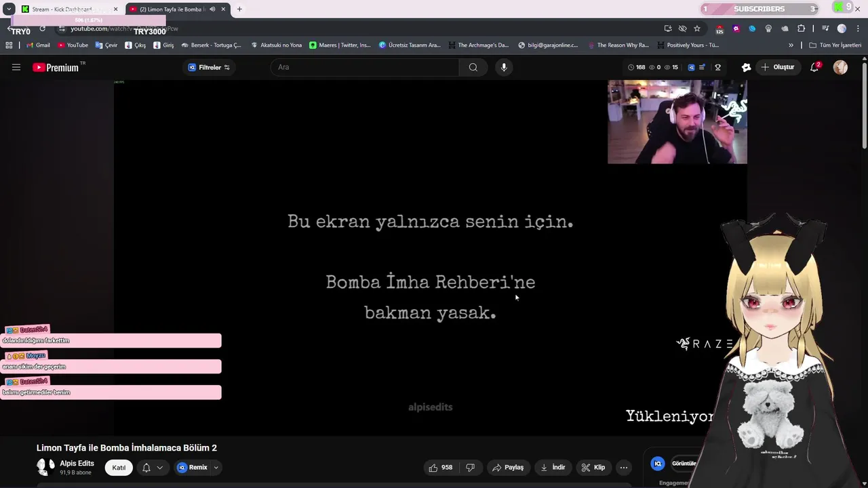
Task: Open the Filtreler filter control
Action: click(x=209, y=67)
